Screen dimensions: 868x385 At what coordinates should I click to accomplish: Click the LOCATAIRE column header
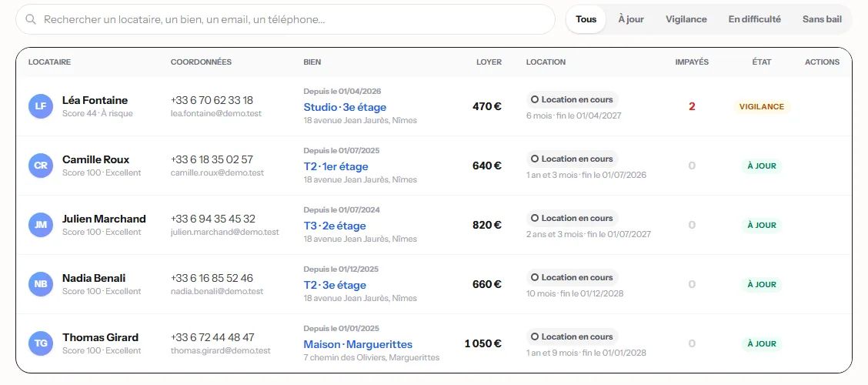click(x=49, y=62)
